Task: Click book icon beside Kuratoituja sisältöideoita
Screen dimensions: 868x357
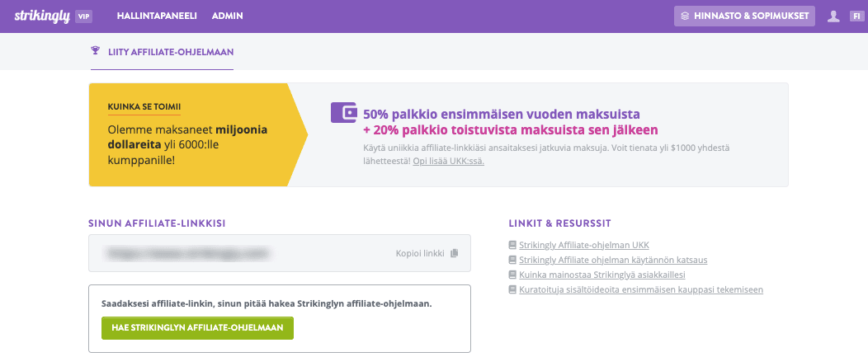Action: coord(512,289)
